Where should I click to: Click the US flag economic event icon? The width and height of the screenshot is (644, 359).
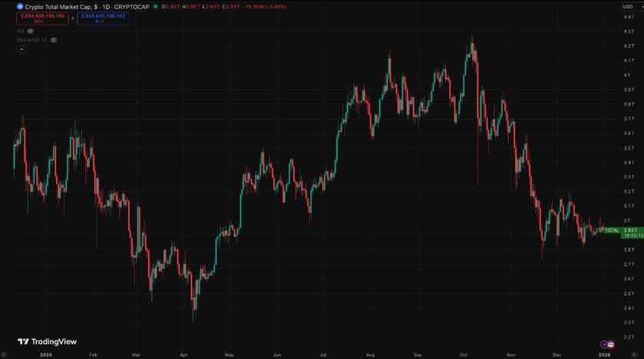click(611, 344)
